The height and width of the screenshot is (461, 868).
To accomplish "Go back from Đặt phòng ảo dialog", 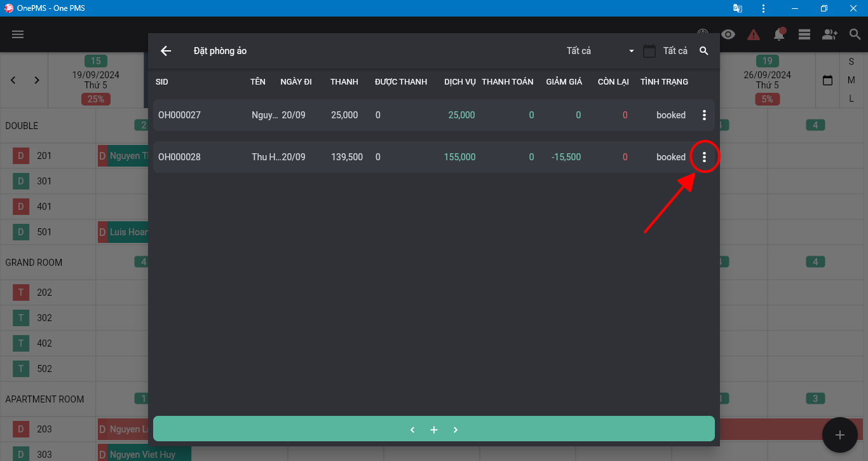I will [166, 51].
